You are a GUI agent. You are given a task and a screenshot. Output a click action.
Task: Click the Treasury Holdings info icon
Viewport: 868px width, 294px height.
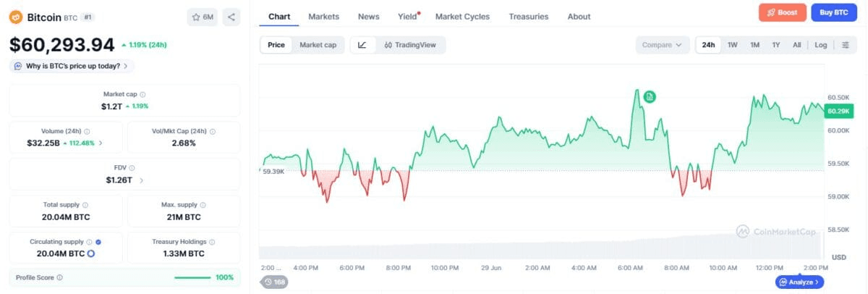[213, 242]
